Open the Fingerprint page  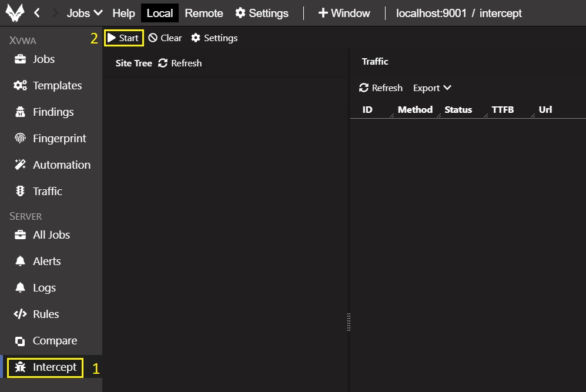point(59,139)
